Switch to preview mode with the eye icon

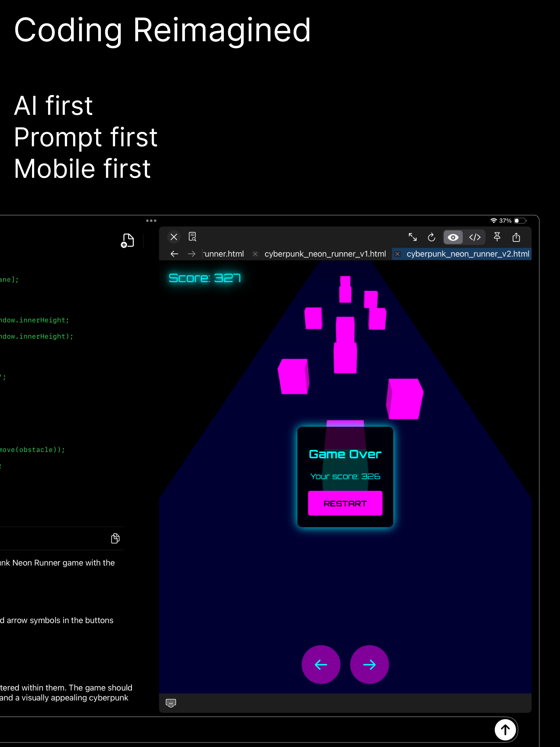point(453,238)
